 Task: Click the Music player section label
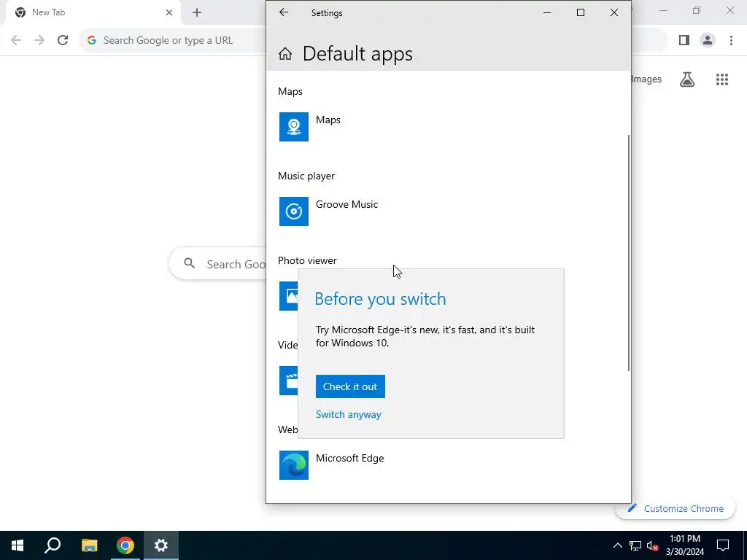coord(306,176)
